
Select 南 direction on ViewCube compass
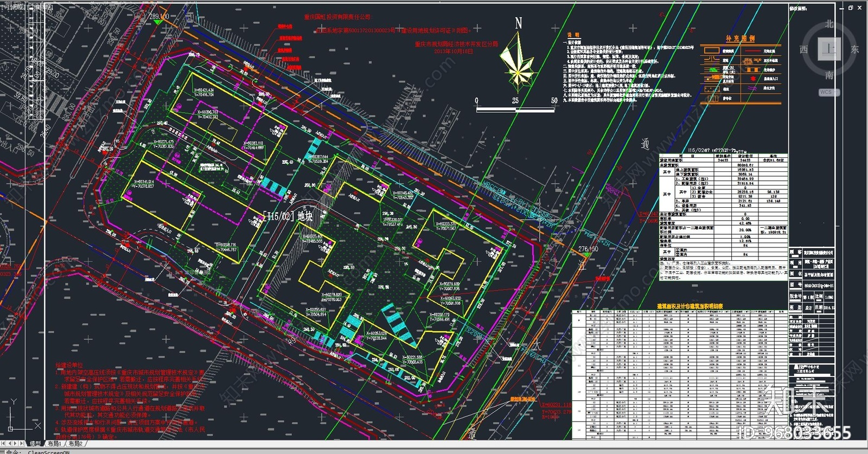(829, 75)
